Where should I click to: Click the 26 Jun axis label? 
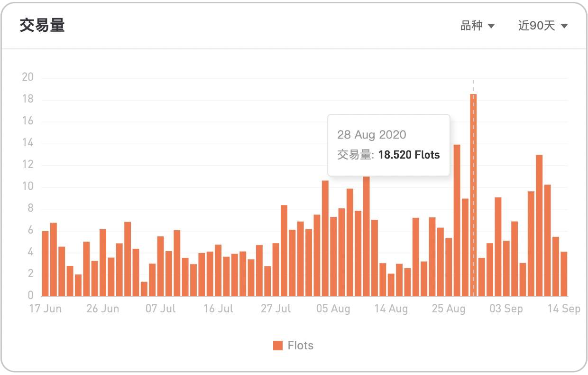(103, 309)
